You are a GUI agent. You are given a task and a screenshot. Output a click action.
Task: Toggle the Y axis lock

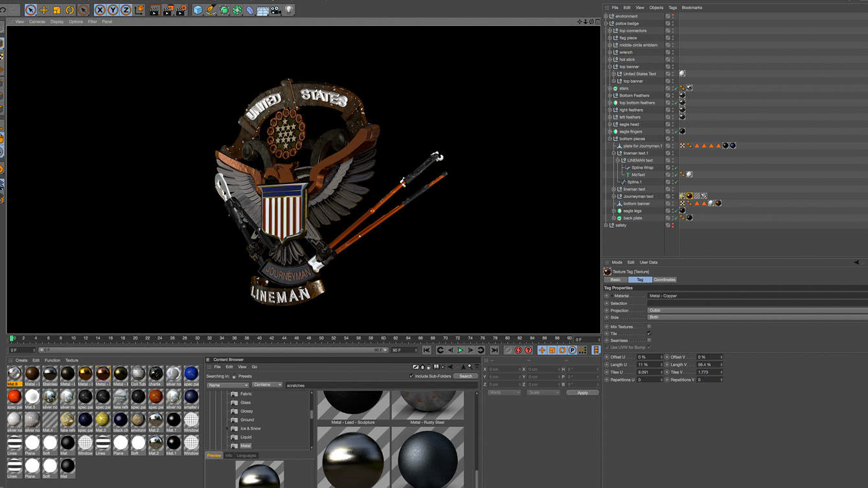113,10
